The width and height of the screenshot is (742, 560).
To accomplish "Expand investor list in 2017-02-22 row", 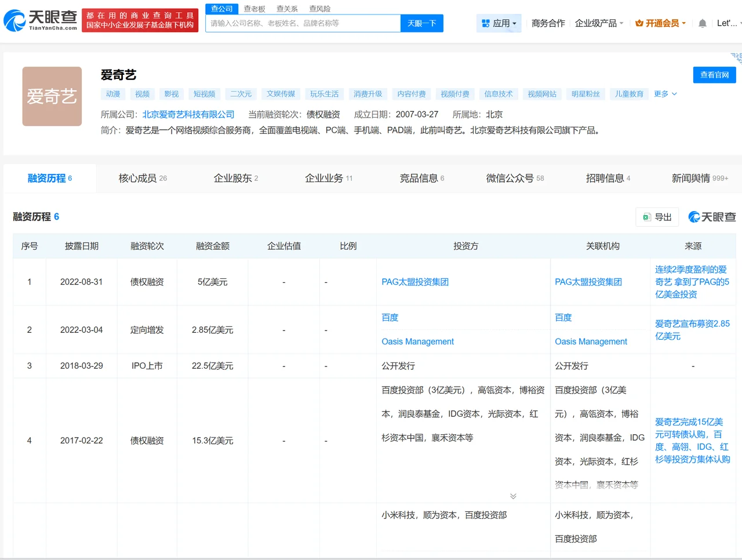I will pyautogui.click(x=513, y=496).
